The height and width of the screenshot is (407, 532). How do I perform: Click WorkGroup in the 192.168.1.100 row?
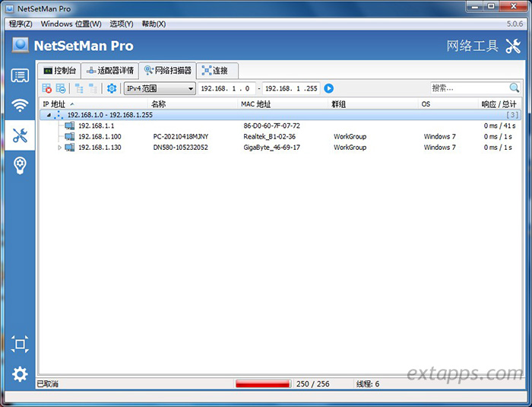coord(350,137)
